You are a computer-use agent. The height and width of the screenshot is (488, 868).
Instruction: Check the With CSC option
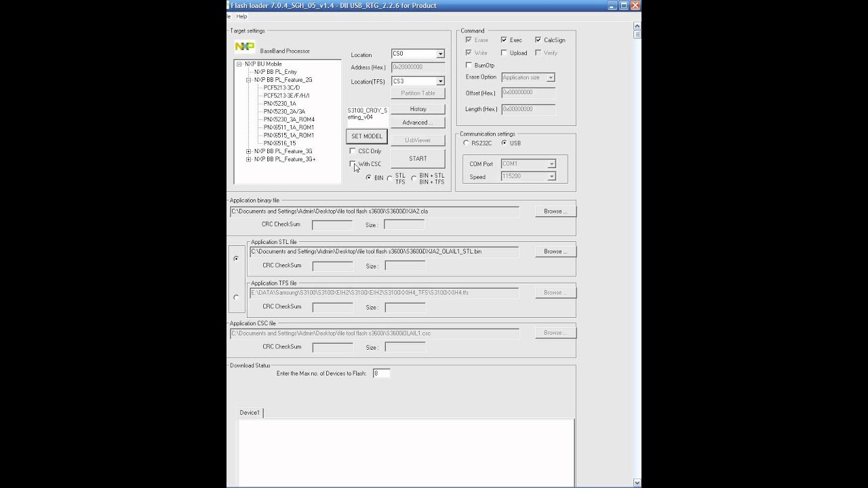(353, 164)
